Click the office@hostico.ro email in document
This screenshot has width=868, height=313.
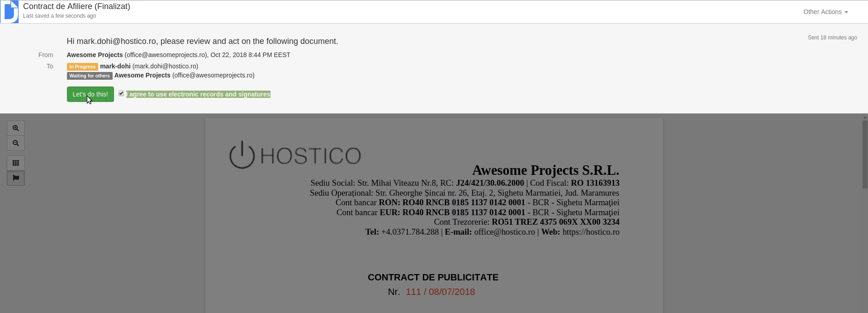[x=504, y=232]
